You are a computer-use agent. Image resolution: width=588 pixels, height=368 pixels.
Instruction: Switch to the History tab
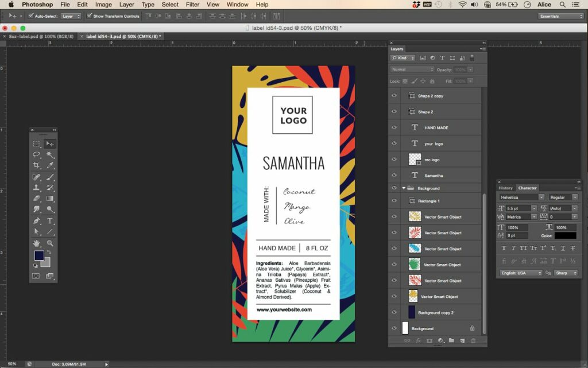pyautogui.click(x=505, y=188)
